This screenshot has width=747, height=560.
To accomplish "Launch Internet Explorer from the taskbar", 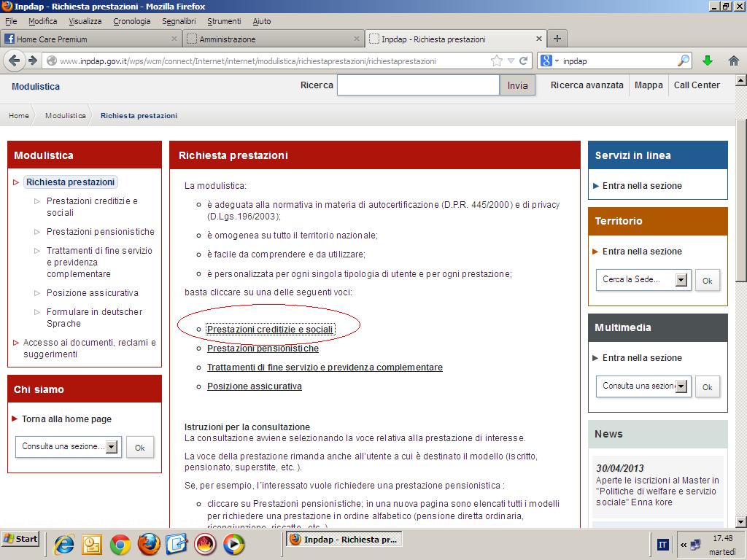I will 63,544.
